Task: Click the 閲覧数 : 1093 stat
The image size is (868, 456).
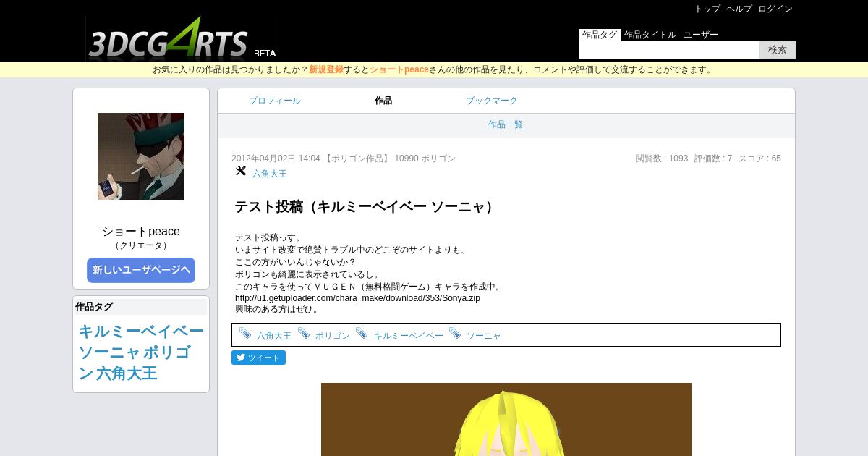Action: tap(662, 159)
